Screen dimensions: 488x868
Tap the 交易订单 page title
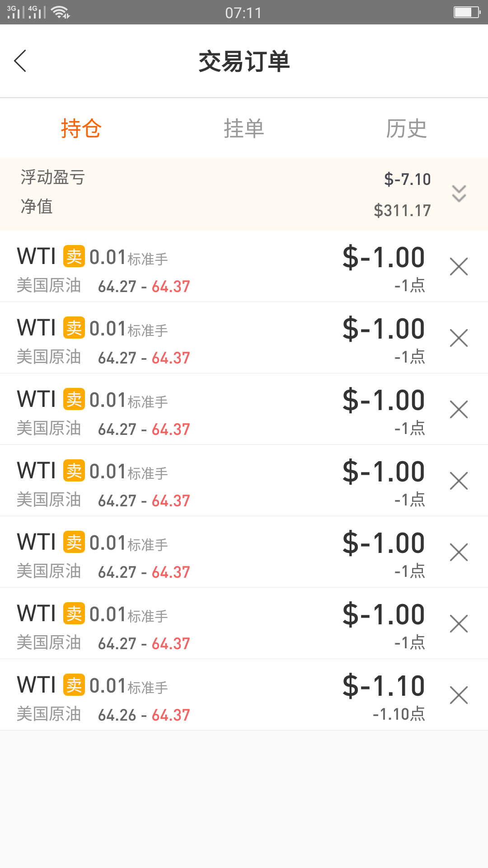click(x=244, y=61)
